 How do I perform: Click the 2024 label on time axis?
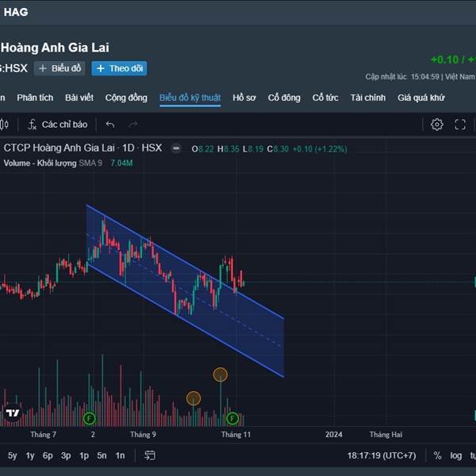pos(334,435)
